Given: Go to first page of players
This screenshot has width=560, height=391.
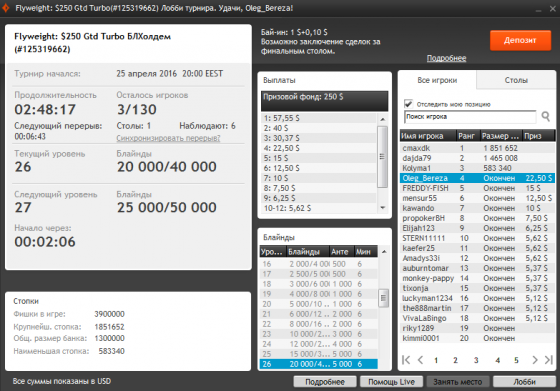Looking at the screenshot, I should [x=406, y=360].
